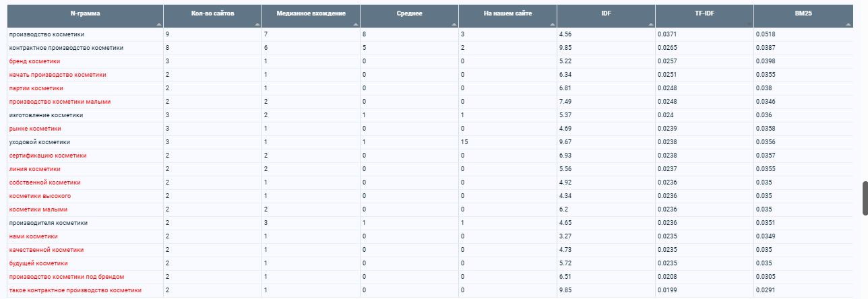The image size is (868, 299).
Task: Click IDF value 9.67 cell
Action: click(x=565, y=142)
